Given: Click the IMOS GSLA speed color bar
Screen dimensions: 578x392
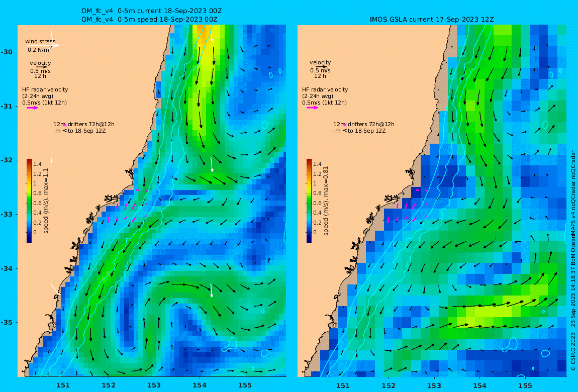Looking at the screenshot, I should tap(309, 201).
